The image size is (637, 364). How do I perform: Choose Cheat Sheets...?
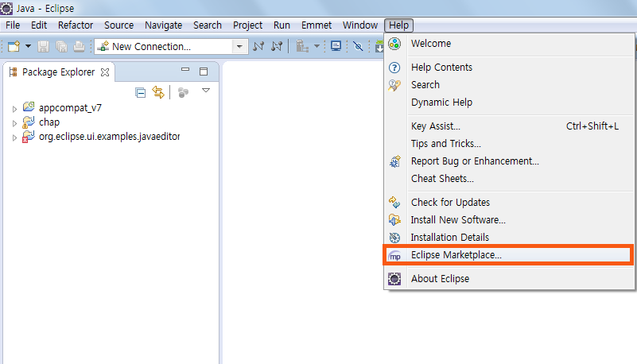pyautogui.click(x=509, y=179)
